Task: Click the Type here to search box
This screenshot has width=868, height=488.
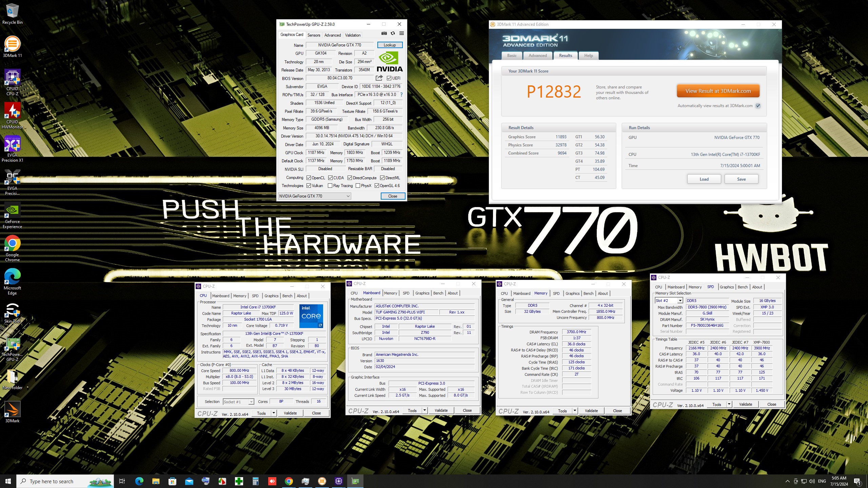Action: (x=65, y=481)
